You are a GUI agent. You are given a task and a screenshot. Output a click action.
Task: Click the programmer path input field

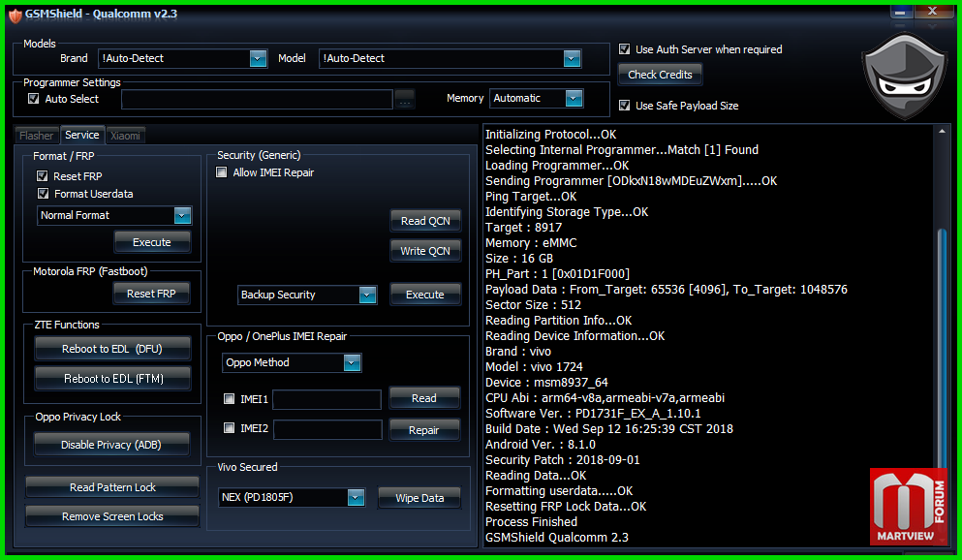point(257,100)
